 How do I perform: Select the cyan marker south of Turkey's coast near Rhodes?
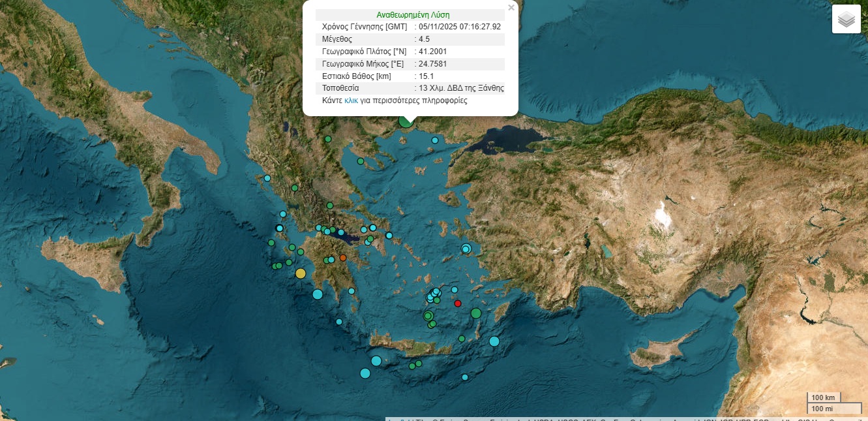pyautogui.click(x=494, y=341)
